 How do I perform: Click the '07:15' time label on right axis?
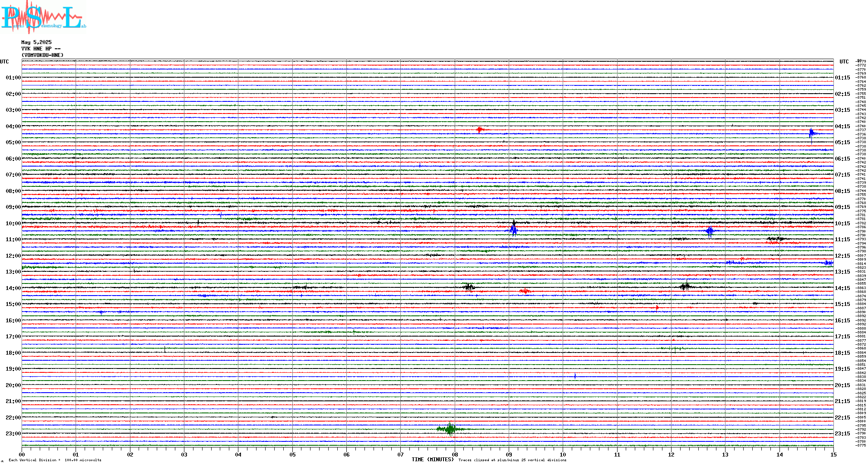click(x=842, y=175)
